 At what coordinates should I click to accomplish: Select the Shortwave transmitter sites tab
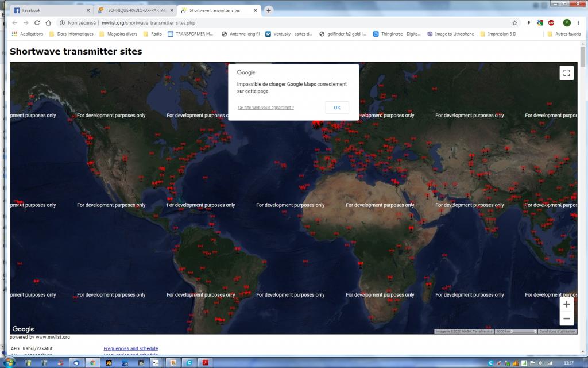click(x=219, y=10)
